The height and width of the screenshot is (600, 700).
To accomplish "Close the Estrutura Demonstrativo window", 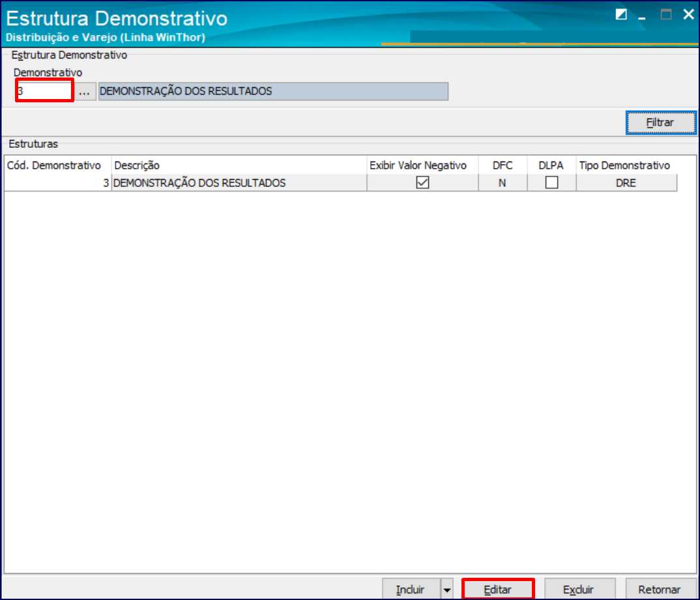I will [x=689, y=15].
